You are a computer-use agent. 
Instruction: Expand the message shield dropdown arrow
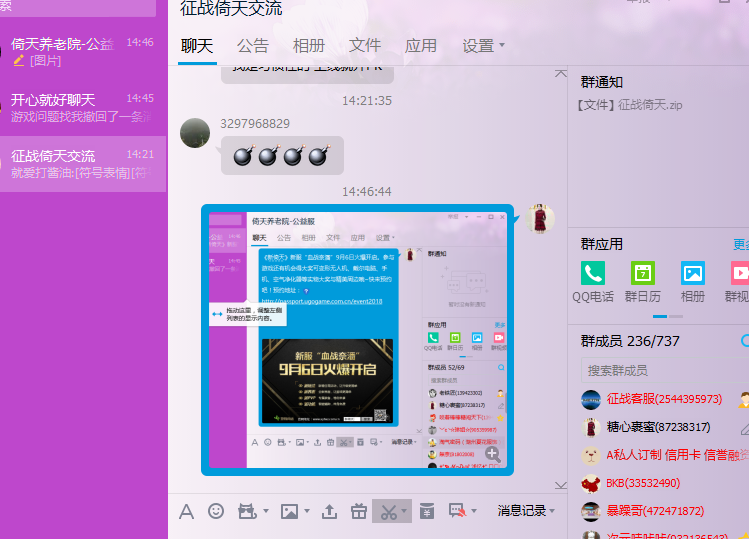[x=474, y=511]
